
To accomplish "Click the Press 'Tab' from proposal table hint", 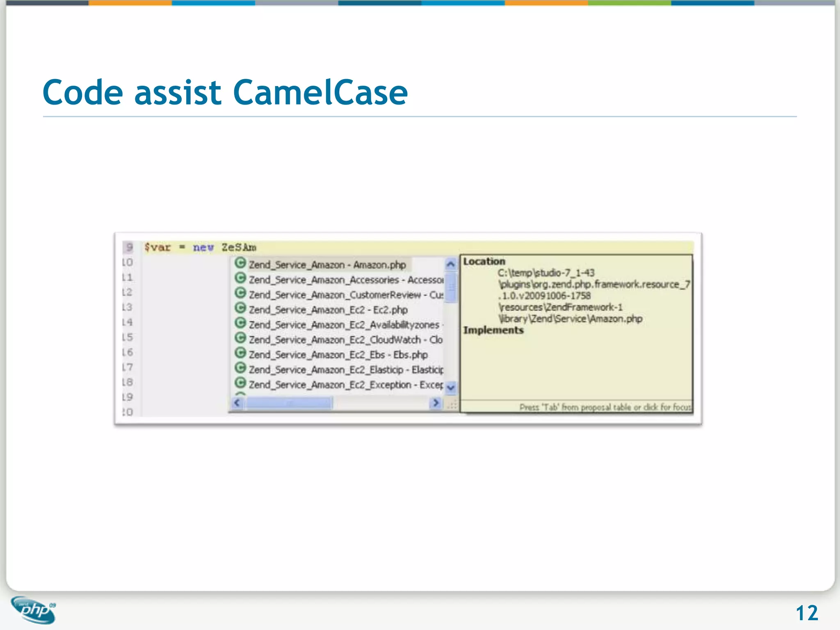I will tap(605, 407).
